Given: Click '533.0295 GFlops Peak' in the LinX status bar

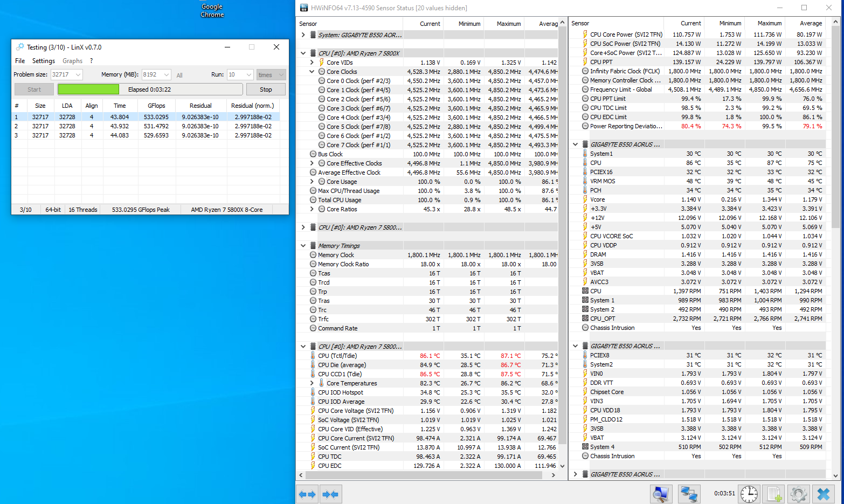Looking at the screenshot, I should 141,210.
